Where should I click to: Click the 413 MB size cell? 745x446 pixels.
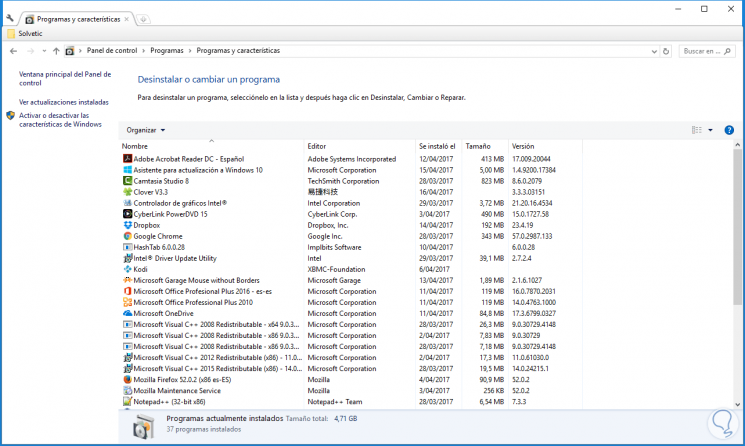click(x=492, y=159)
